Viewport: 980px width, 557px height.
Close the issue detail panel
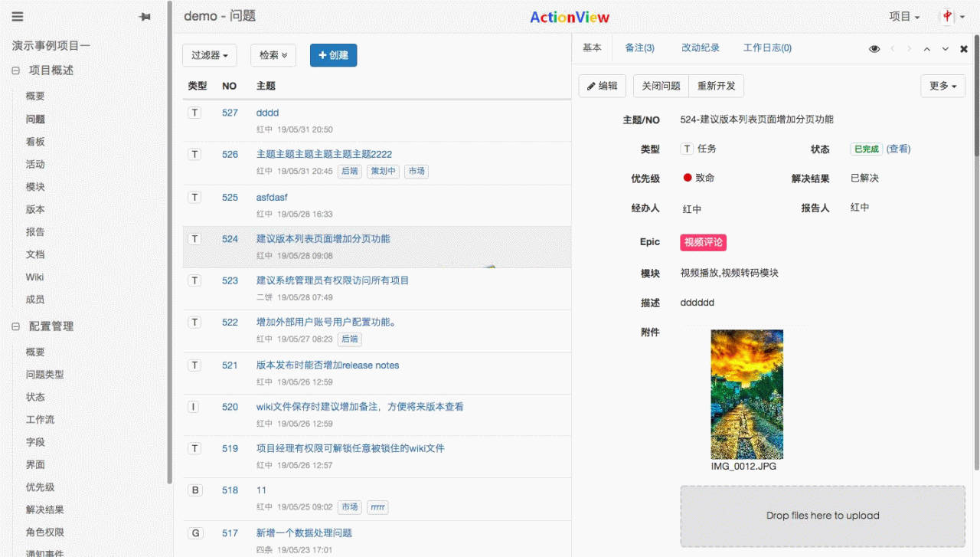(x=964, y=48)
